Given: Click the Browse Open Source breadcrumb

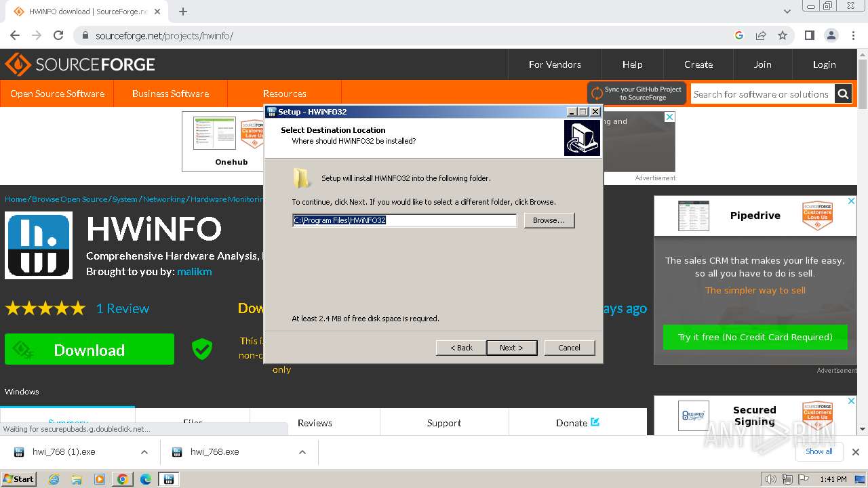Looking at the screenshot, I should (70, 199).
